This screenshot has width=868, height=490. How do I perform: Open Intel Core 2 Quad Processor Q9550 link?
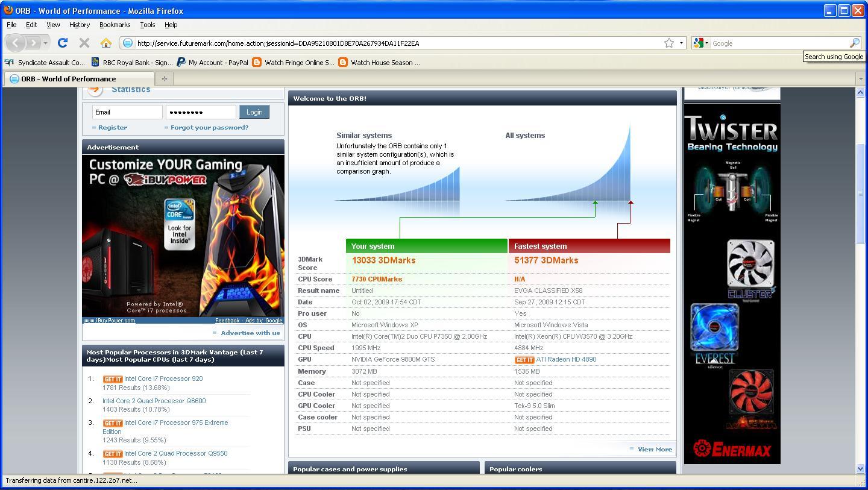[176, 454]
